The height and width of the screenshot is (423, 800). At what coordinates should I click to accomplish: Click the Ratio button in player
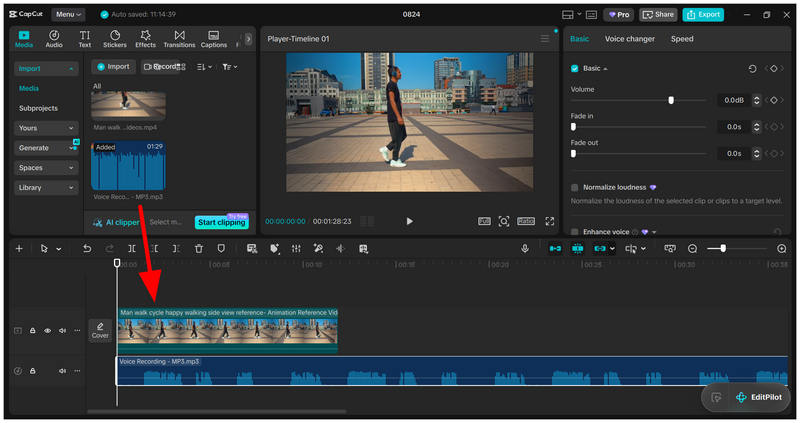tap(526, 221)
